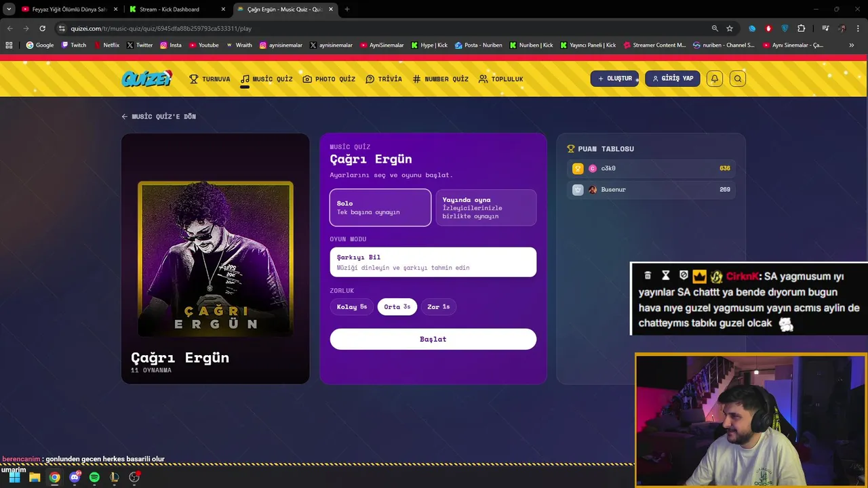Select Zor 1s difficulty
The image size is (868, 488).
pyautogui.click(x=439, y=307)
